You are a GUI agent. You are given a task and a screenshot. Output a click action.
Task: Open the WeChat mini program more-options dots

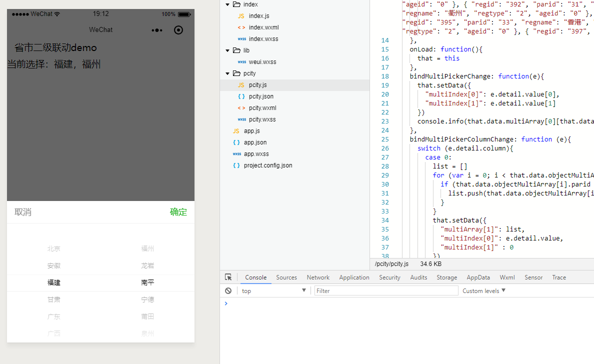click(157, 30)
